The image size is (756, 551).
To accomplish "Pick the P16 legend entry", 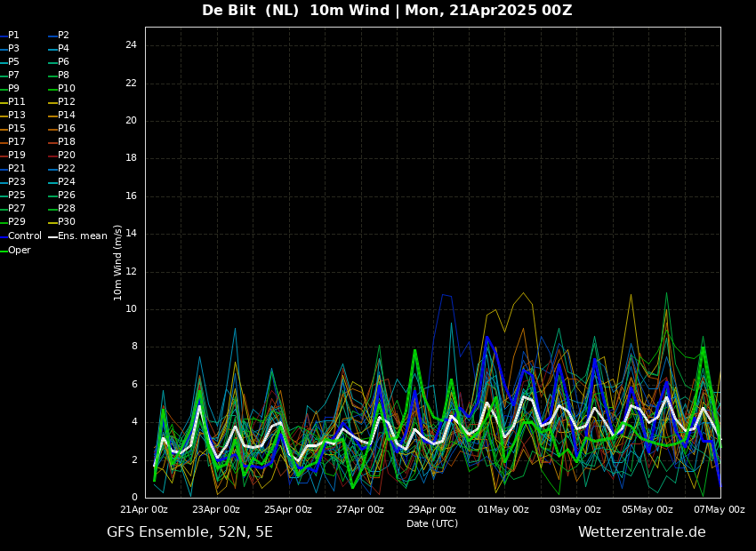I will point(66,129).
